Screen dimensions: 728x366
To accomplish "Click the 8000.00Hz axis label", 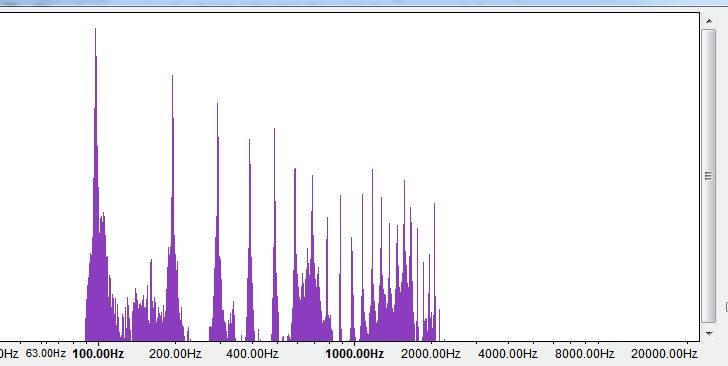I will 585,354.
